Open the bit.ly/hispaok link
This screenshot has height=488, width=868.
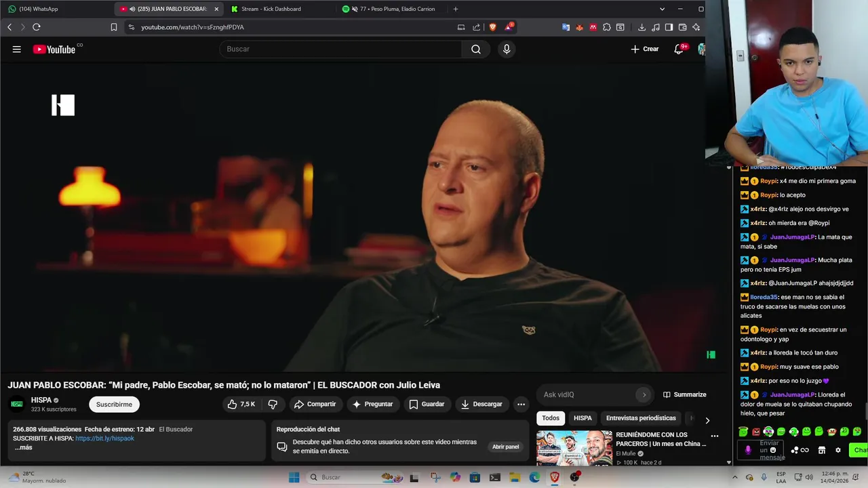tap(104, 439)
